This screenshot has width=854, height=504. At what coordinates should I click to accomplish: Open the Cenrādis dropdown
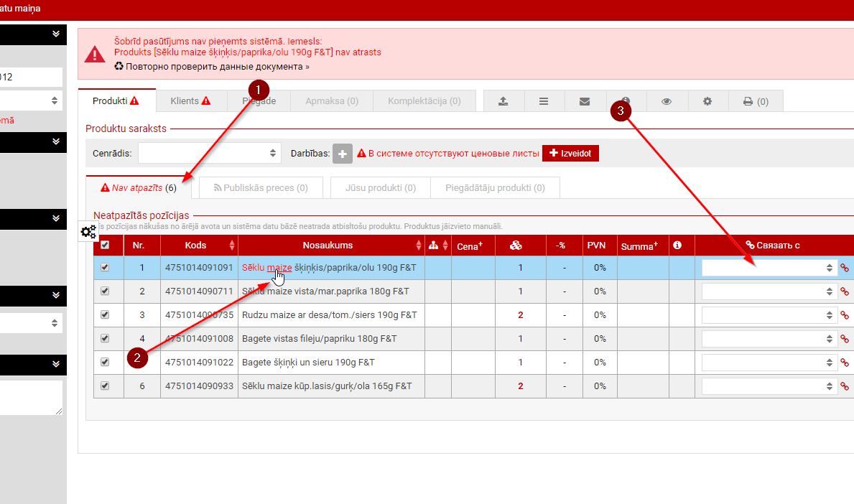[x=209, y=154]
